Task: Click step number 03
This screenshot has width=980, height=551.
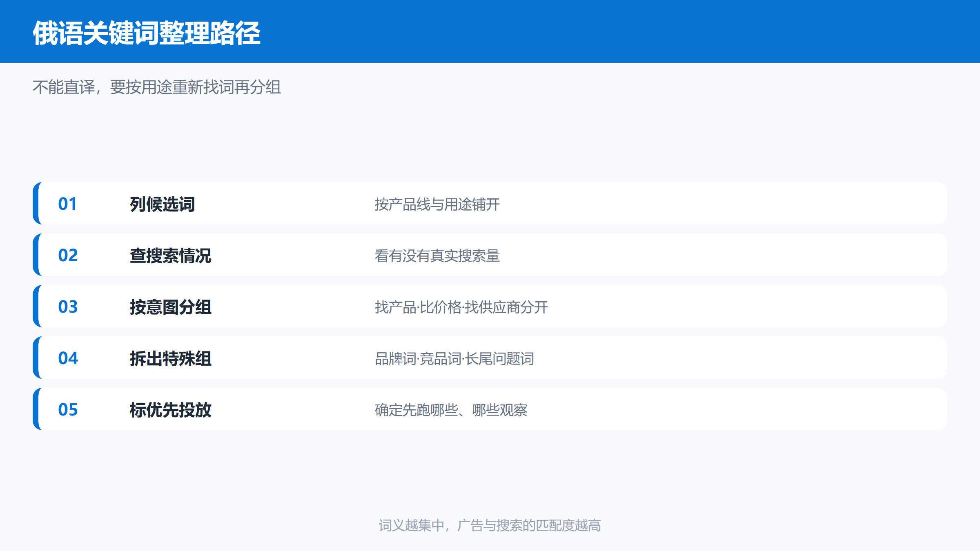Action: tap(68, 307)
